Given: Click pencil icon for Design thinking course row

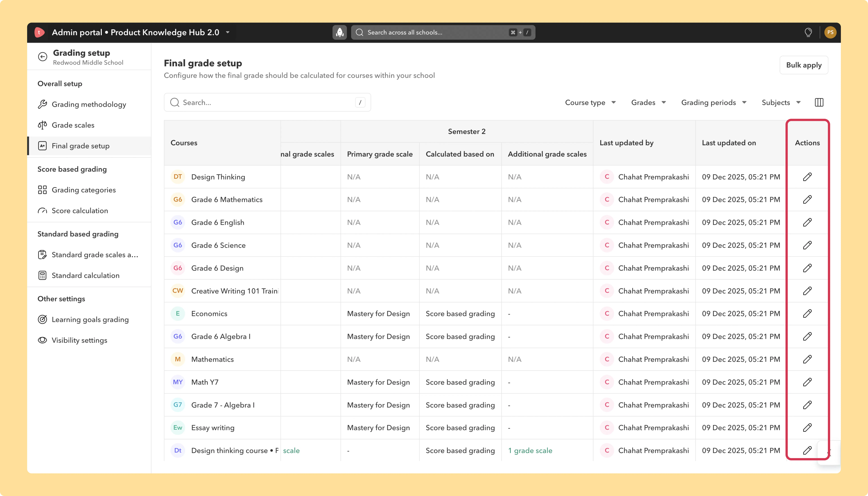Looking at the screenshot, I should (x=807, y=450).
